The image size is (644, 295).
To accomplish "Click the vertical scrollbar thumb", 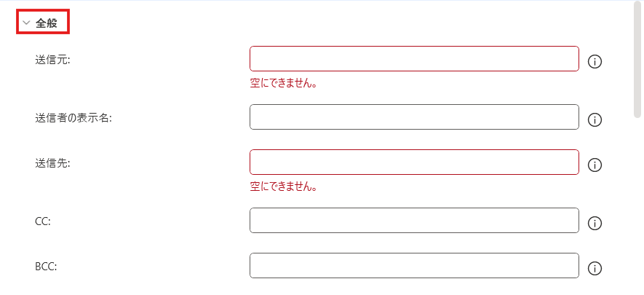I will pos(637,61).
